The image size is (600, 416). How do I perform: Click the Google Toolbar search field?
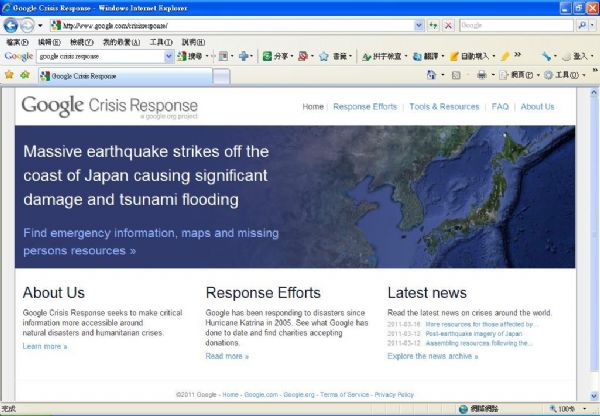[101, 56]
